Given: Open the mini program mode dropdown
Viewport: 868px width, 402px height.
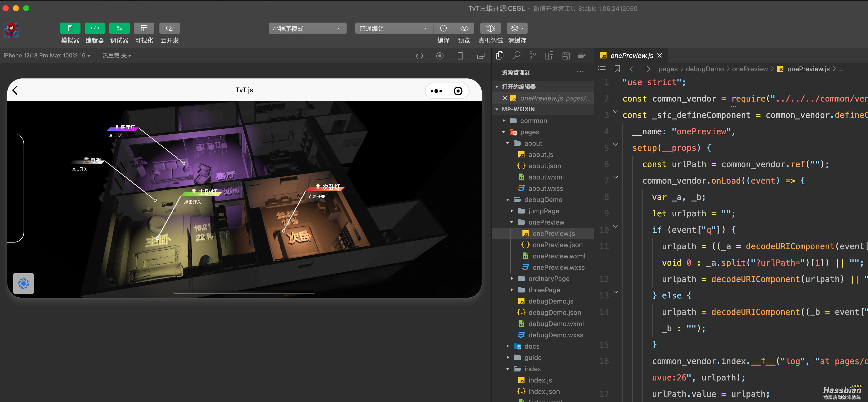Looking at the screenshot, I should tap(307, 28).
